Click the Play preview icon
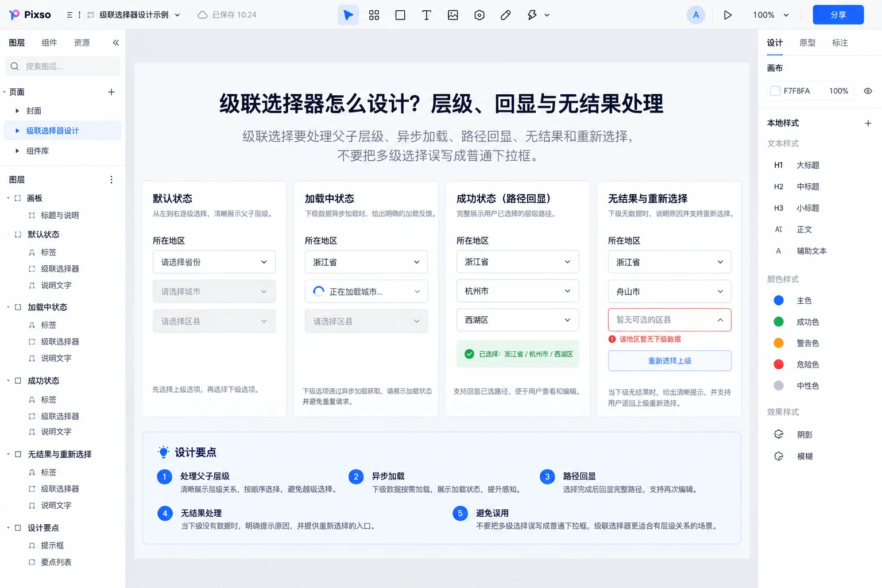Screen dimensions: 882x588 click(x=728, y=15)
